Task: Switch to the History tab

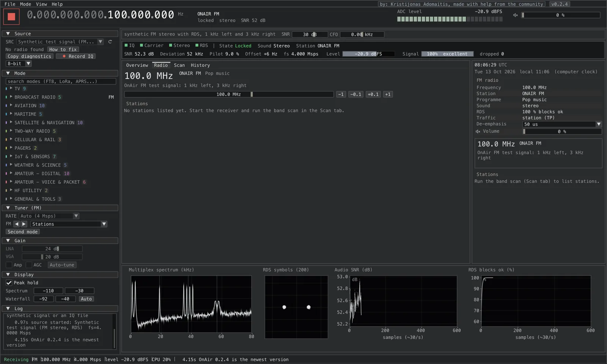Action: coord(200,65)
